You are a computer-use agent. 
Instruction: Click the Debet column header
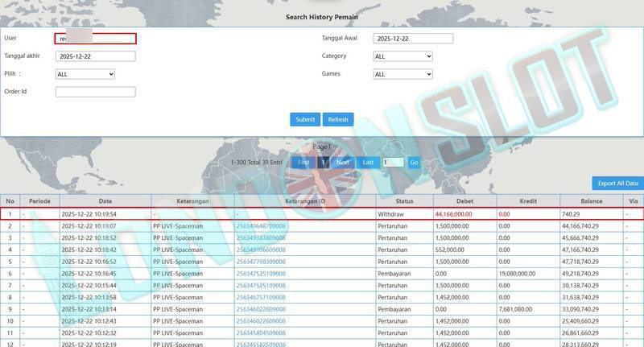464,200
